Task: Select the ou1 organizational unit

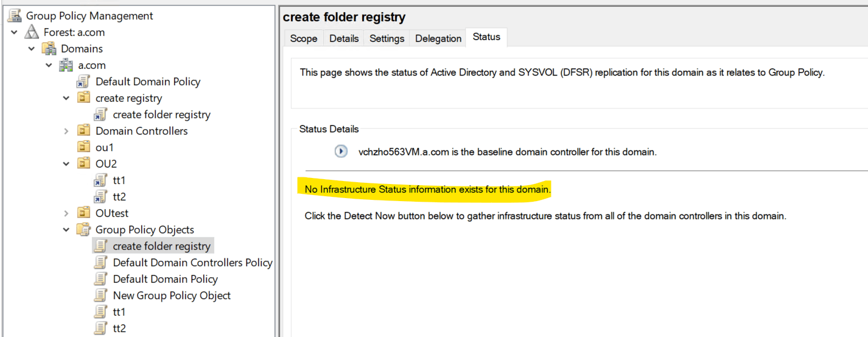Action: 105,147
